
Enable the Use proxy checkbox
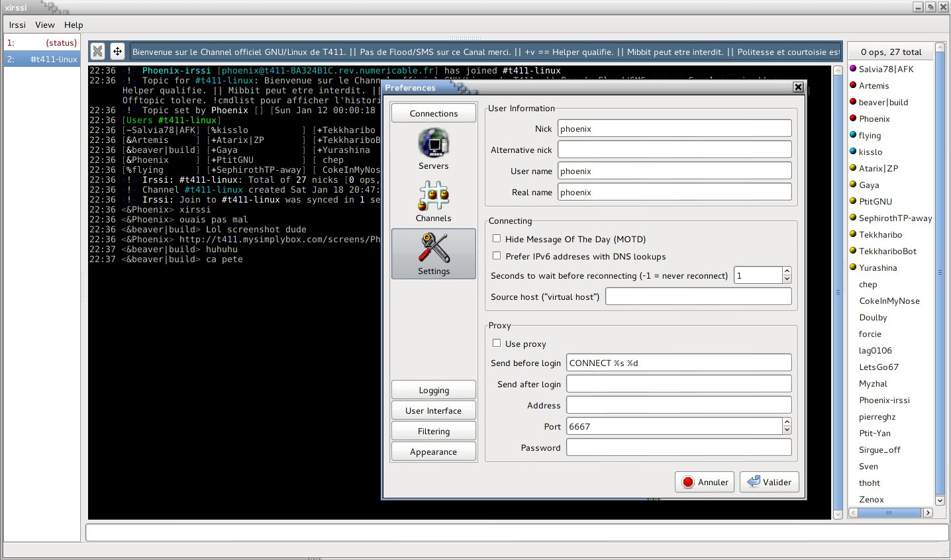point(497,344)
